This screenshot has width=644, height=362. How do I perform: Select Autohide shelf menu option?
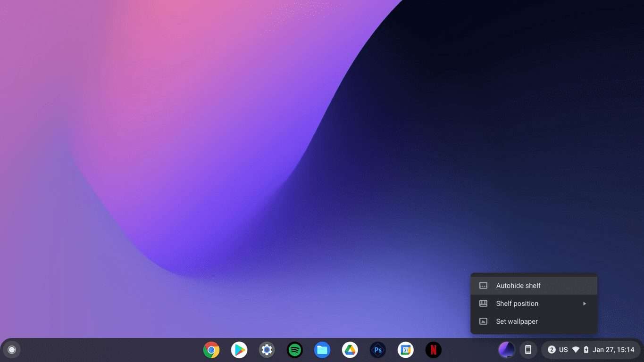click(x=534, y=286)
